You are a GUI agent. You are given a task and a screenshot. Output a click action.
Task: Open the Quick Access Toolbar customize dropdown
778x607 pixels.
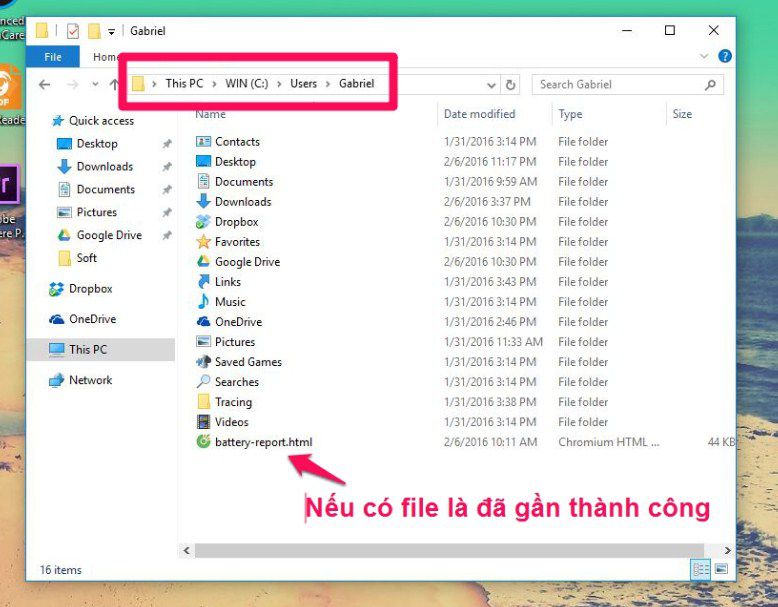(x=110, y=31)
